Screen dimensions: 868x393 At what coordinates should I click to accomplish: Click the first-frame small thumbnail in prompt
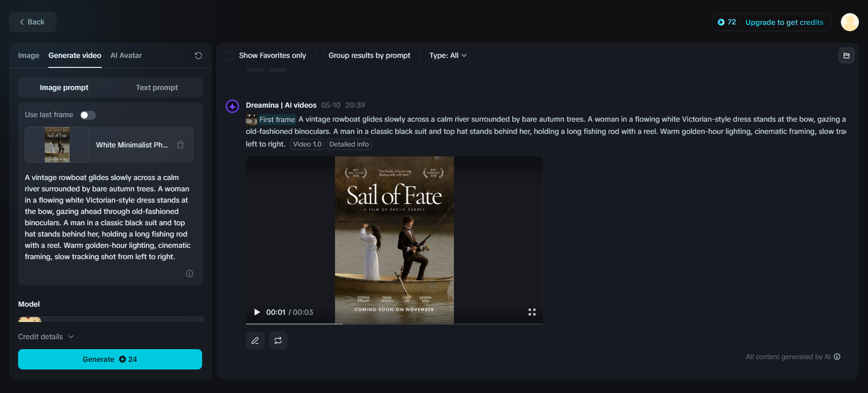point(251,119)
